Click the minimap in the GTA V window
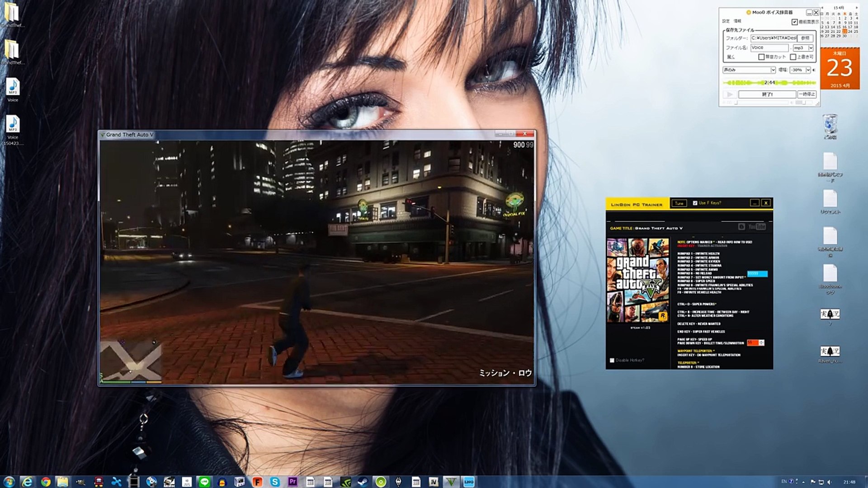 tap(131, 361)
